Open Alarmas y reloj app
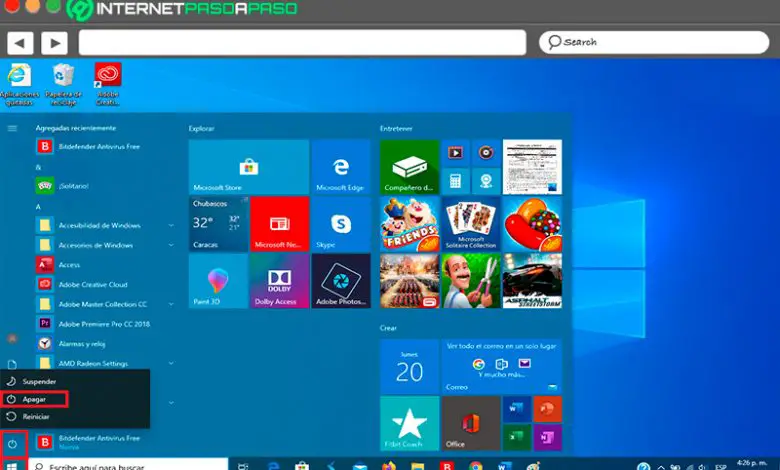 pos(104,344)
